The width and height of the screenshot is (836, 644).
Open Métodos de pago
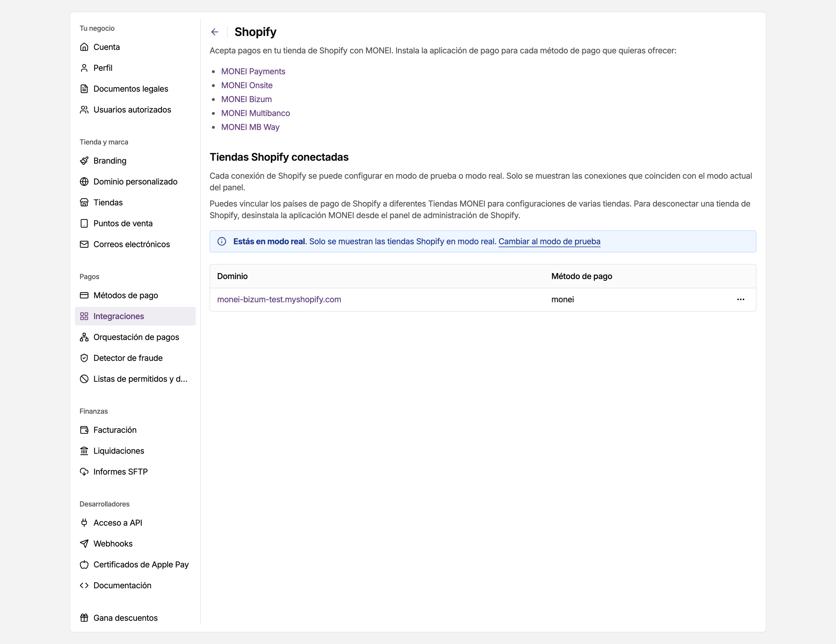(x=135, y=295)
